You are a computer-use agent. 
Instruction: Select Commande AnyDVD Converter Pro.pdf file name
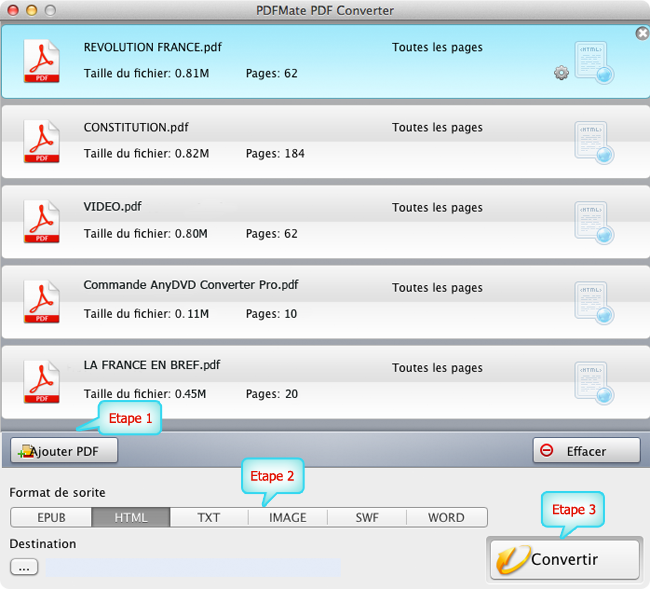pos(191,285)
